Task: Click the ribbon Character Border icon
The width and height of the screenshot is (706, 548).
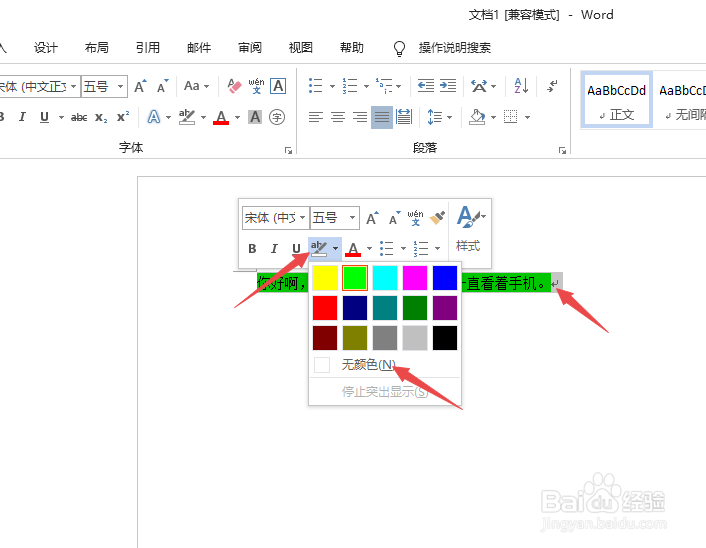Action: click(x=278, y=86)
